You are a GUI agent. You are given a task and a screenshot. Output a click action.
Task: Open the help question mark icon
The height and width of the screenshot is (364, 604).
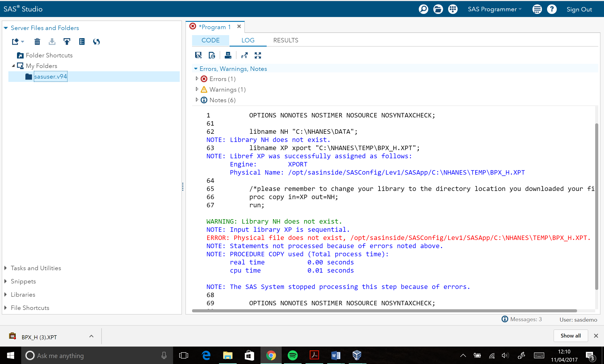click(x=551, y=9)
